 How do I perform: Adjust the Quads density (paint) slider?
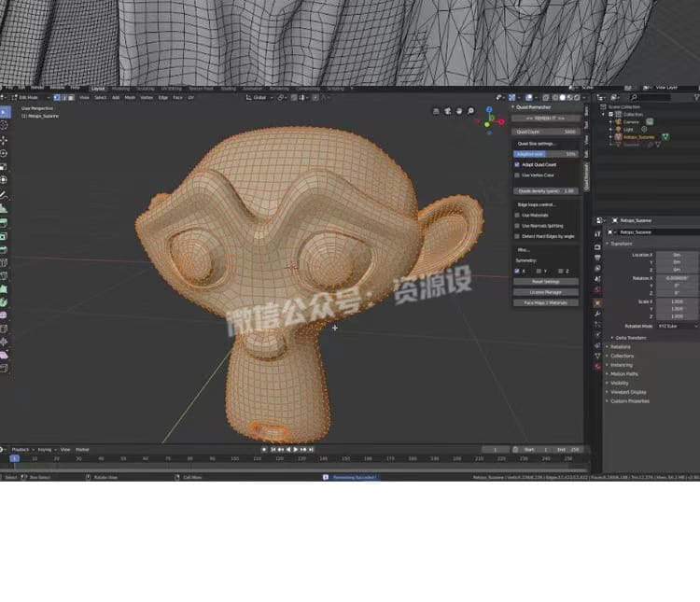click(x=546, y=191)
